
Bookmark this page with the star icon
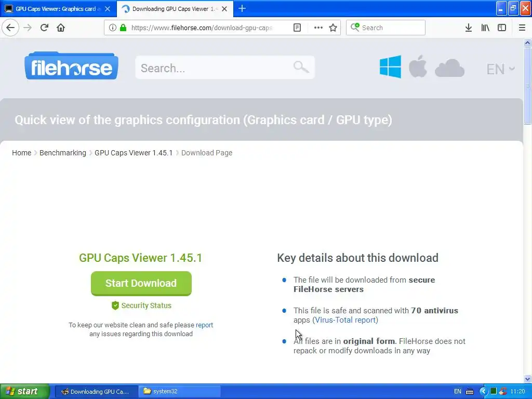coord(333,28)
